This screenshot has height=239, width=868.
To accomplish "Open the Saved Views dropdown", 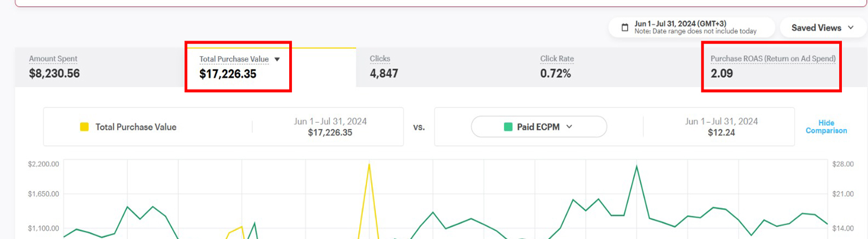I will coord(822,28).
